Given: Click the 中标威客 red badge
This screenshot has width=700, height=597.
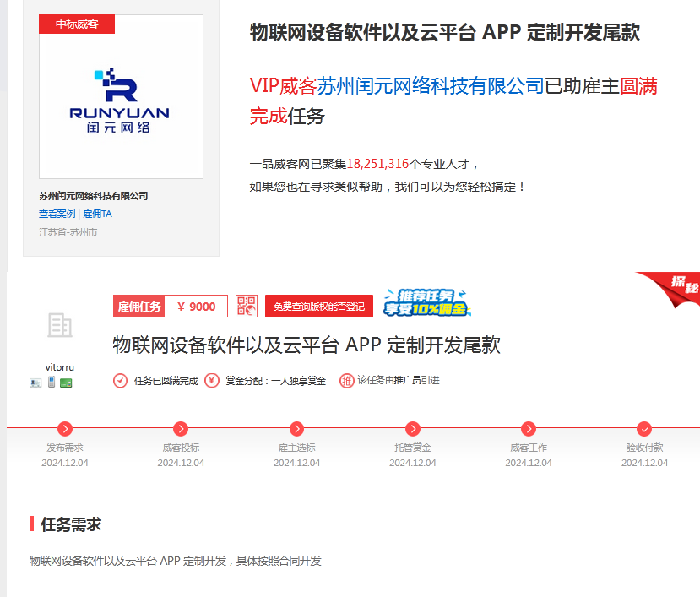Looking at the screenshot, I should [77, 24].
